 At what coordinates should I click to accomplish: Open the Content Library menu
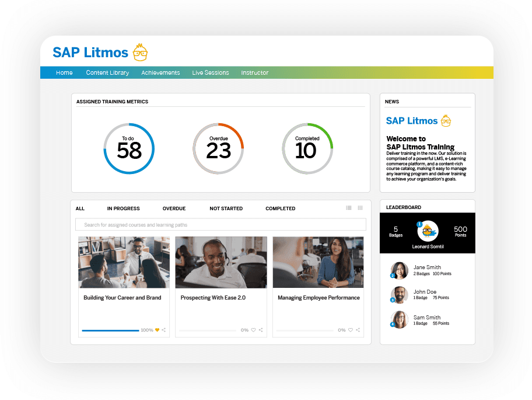[x=107, y=73]
